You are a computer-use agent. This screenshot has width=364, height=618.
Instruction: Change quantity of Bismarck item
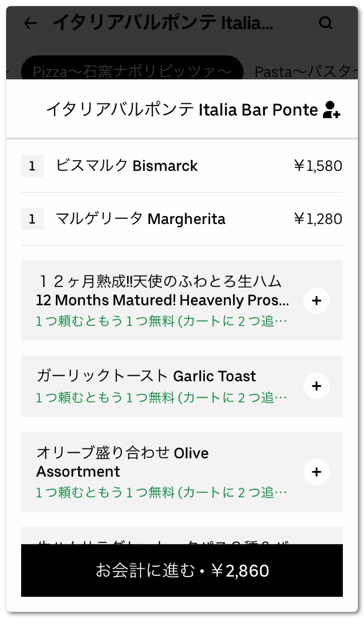point(32,166)
